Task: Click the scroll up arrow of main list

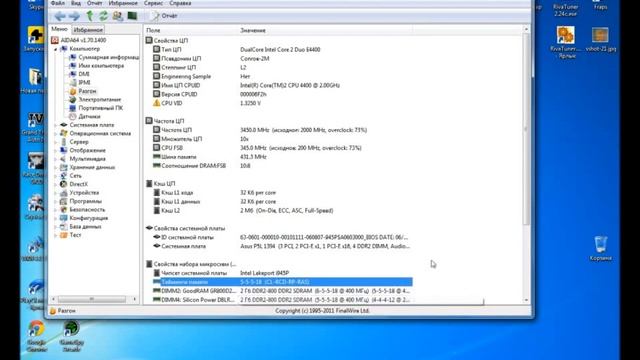Action: click(x=526, y=29)
